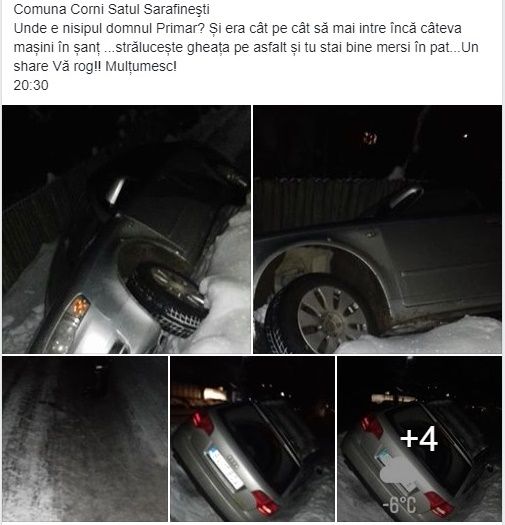Image resolution: width=505 pixels, height=525 pixels.
Task: Click the orange turn signal in first photo
Action: coord(80,306)
